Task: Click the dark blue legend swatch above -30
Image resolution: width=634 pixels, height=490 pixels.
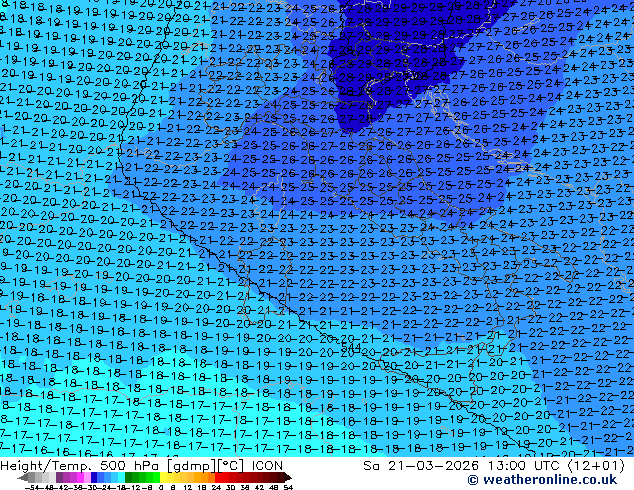Action: (x=94, y=478)
